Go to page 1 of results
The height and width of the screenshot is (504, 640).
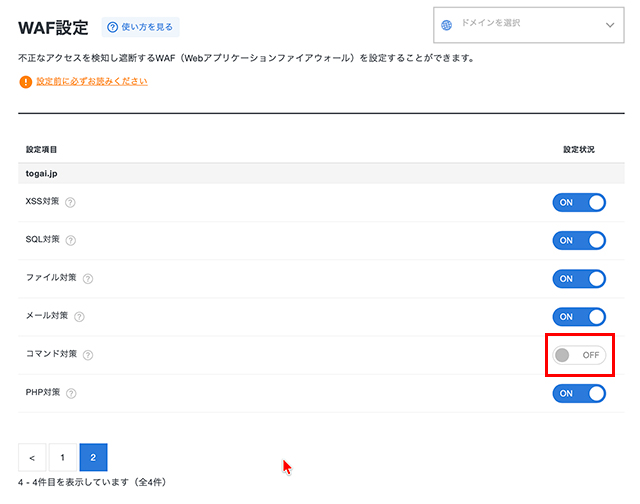(62, 458)
